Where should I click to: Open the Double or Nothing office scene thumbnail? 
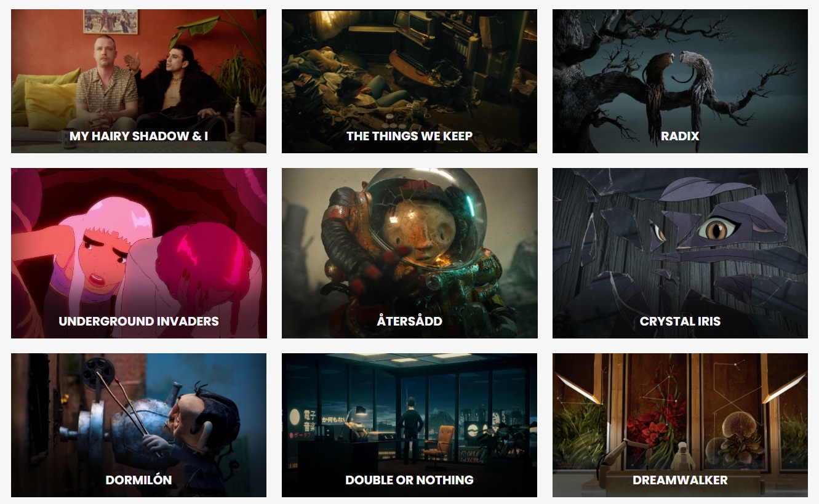click(409, 425)
